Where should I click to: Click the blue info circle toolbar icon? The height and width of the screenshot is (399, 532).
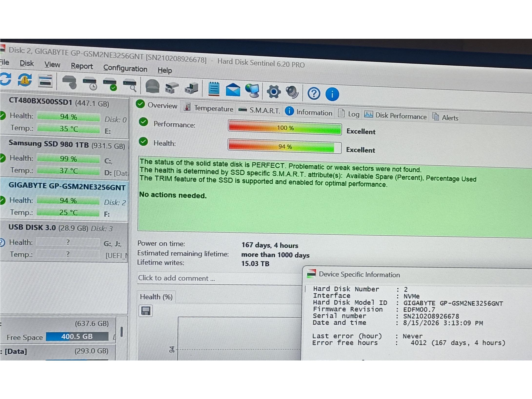pyautogui.click(x=332, y=94)
